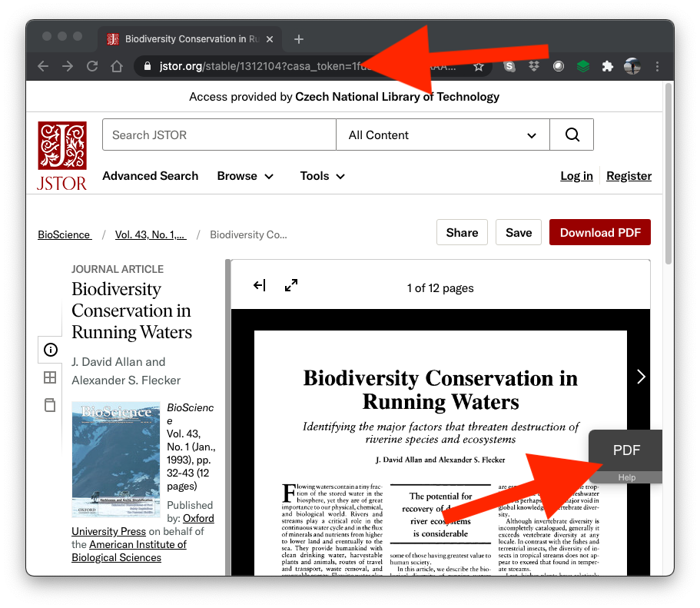The height and width of the screenshot is (608, 700).
Task: Click the Save button
Action: [x=519, y=232]
